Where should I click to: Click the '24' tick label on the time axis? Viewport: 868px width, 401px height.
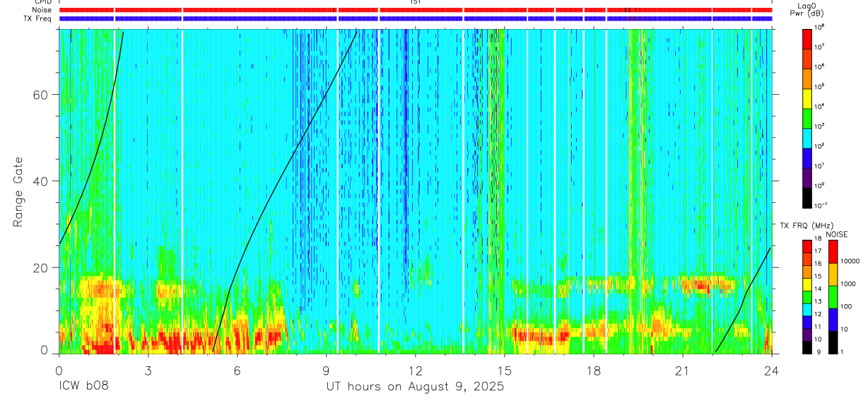[772, 371]
